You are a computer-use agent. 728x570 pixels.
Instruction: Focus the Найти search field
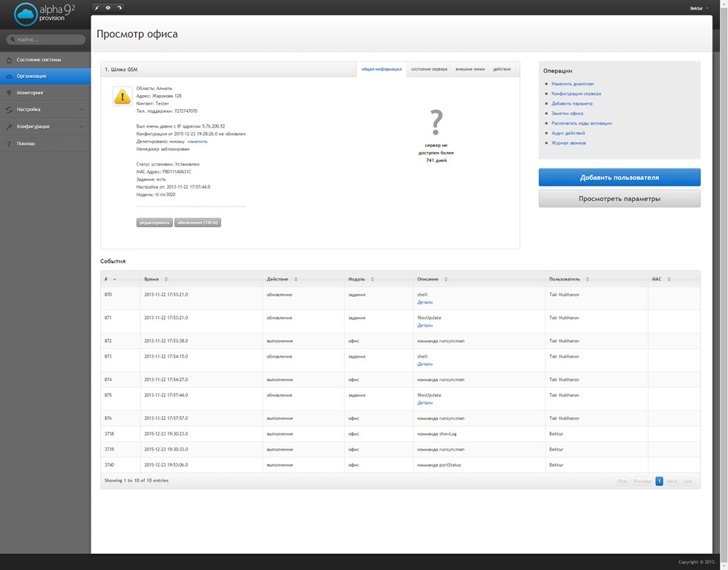45,39
